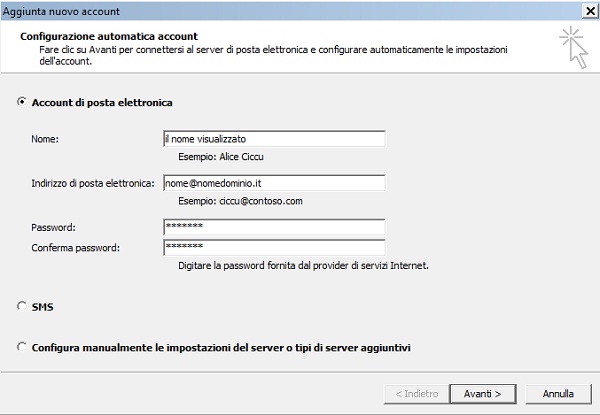Click the < Indietro button
The height and width of the screenshot is (415, 600).
[x=417, y=394]
